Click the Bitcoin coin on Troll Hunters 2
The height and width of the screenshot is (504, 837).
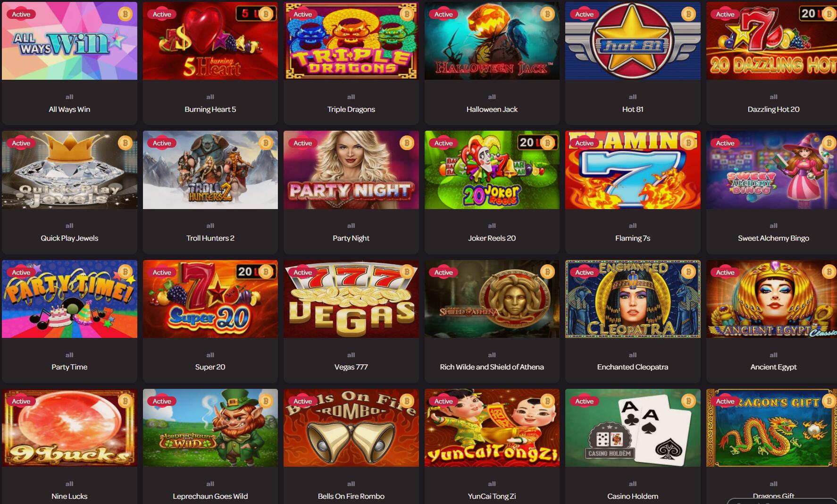point(266,143)
